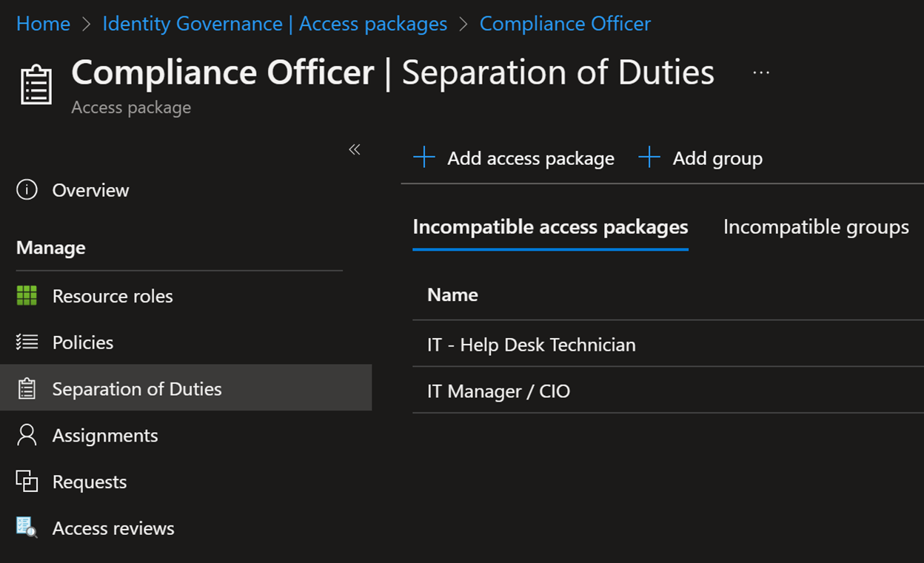Click the Access reviews icon
The image size is (924, 563).
[x=27, y=527]
